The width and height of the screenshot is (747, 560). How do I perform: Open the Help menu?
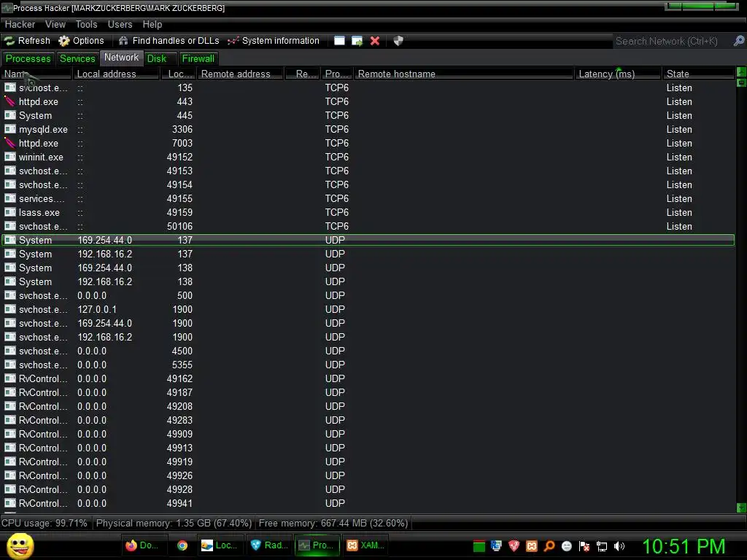[x=152, y=24]
